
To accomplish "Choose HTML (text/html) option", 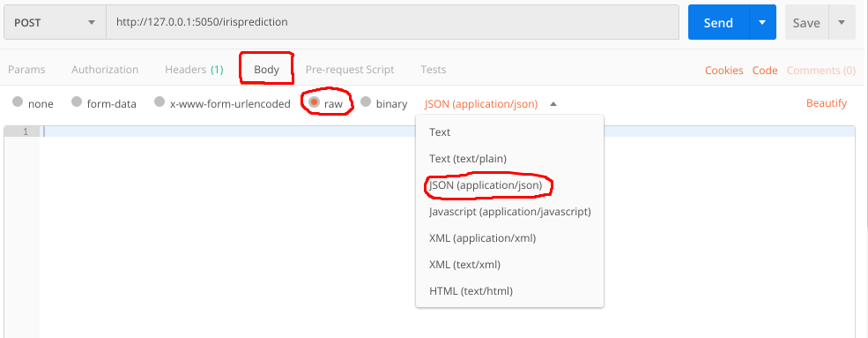I will pyautogui.click(x=509, y=291).
